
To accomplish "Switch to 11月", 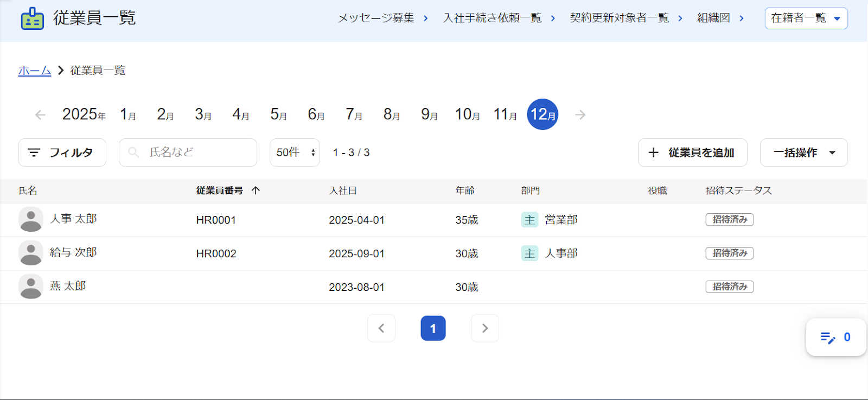I will (505, 115).
